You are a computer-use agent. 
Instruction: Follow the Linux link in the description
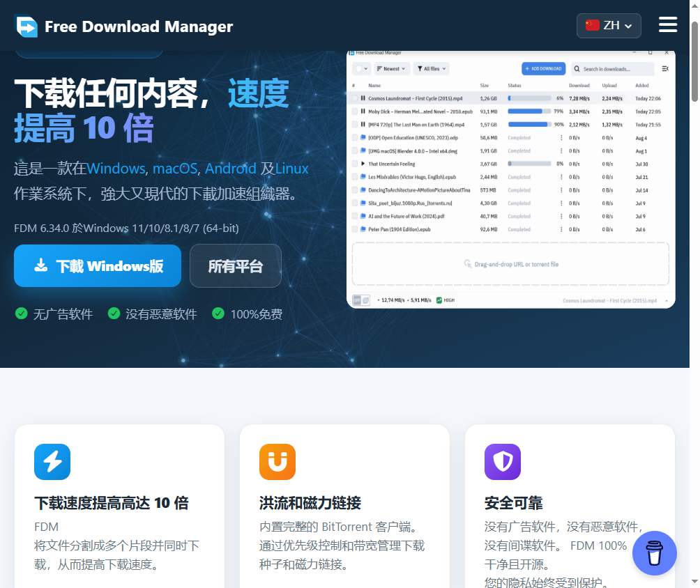pyautogui.click(x=291, y=169)
